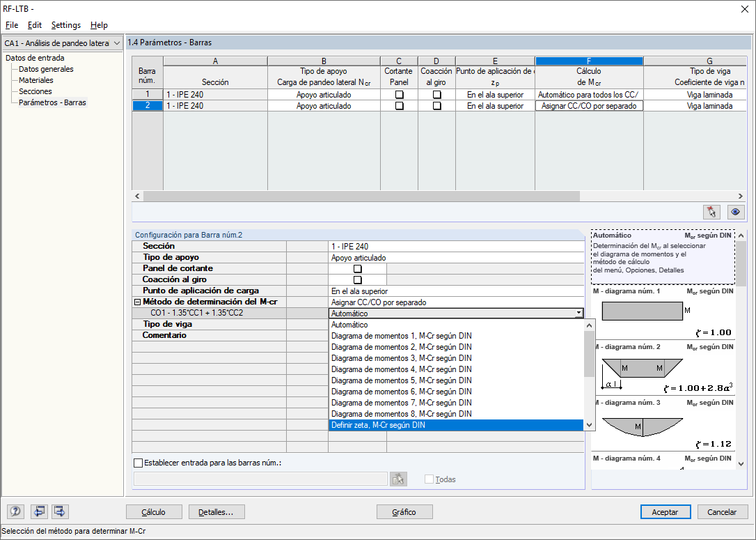The image size is (756, 540).
Task: Click 'Automático para todos los CC/' cell
Action: [x=589, y=95]
